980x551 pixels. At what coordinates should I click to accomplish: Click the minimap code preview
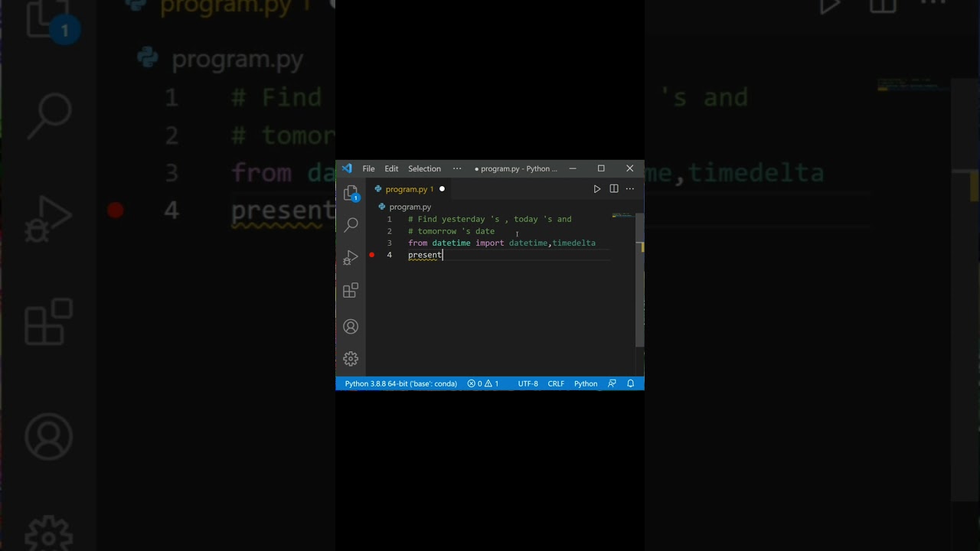(x=622, y=216)
